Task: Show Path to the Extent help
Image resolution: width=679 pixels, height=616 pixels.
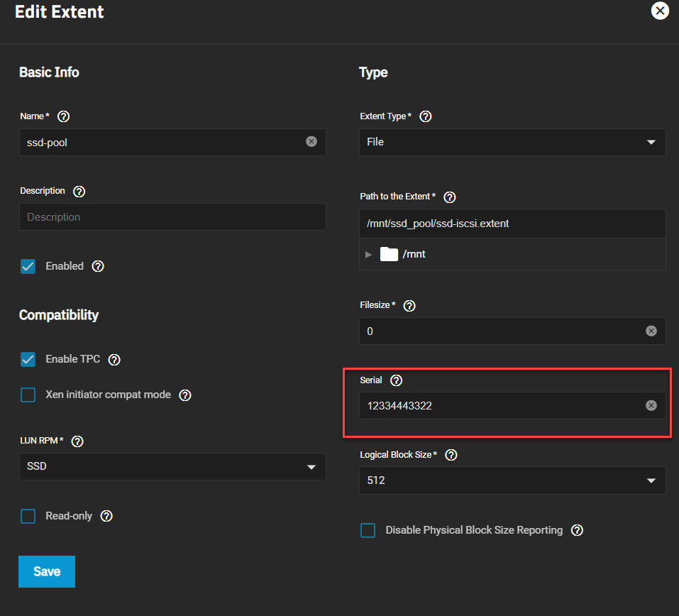Action: coord(450,197)
